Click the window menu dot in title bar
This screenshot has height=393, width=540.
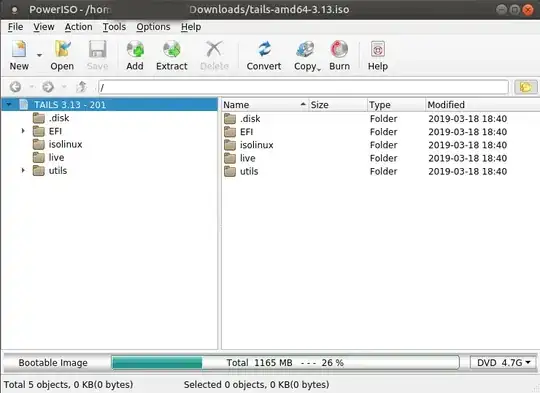pyautogui.click(x=14, y=10)
